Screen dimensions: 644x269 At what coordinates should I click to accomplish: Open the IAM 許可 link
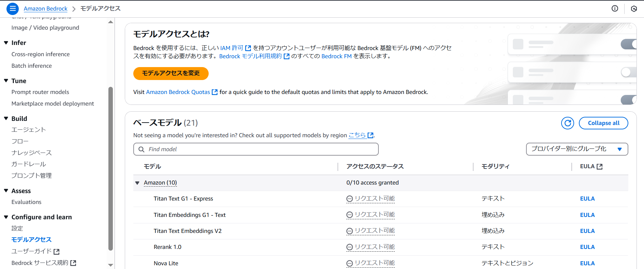232,48
